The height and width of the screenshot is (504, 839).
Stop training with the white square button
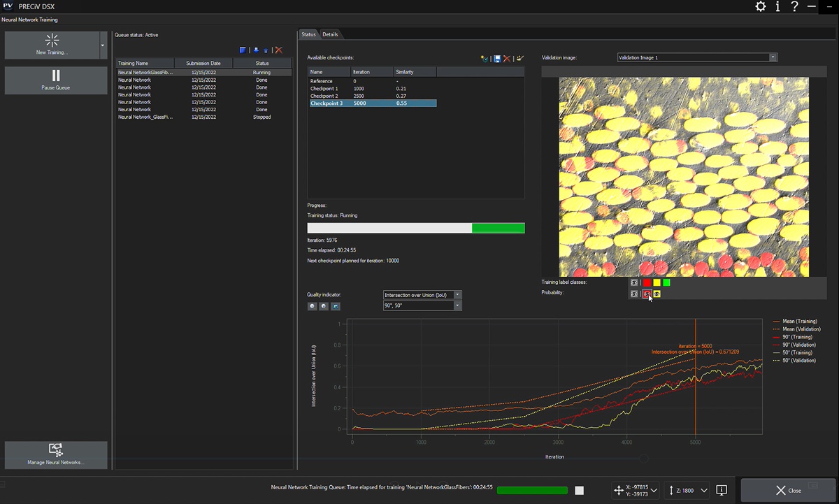[x=579, y=491]
